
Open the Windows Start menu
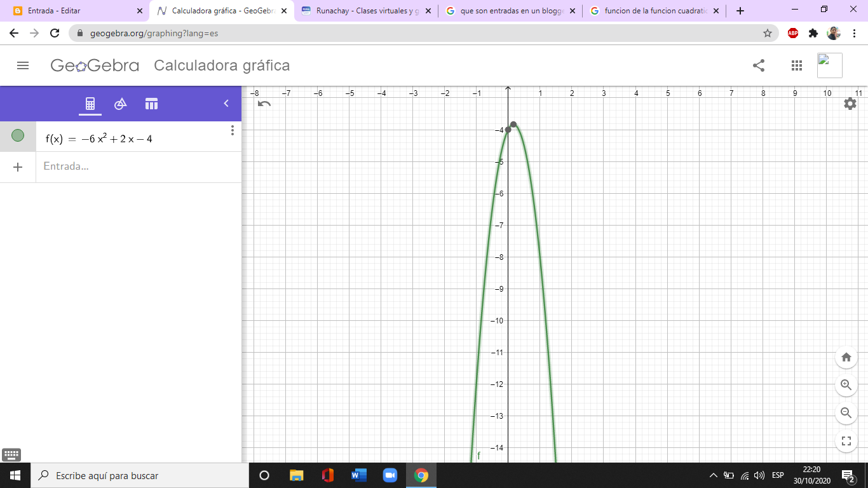15,475
